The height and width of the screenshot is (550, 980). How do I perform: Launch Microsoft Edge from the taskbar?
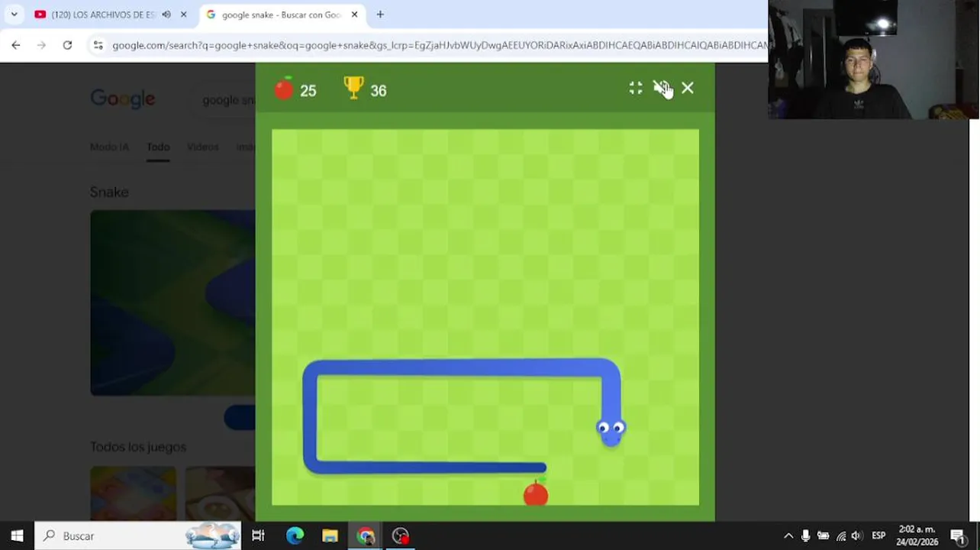point(295,535)
